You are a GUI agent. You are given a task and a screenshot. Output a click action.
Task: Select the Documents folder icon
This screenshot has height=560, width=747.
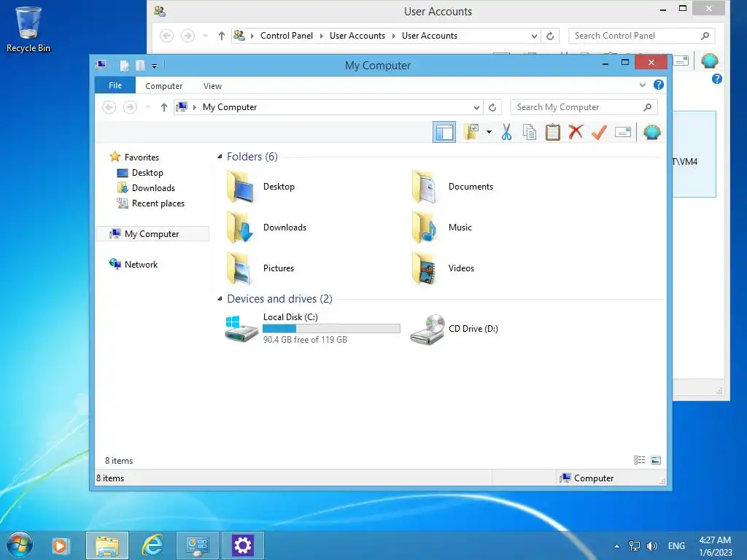tap(425, 187)
